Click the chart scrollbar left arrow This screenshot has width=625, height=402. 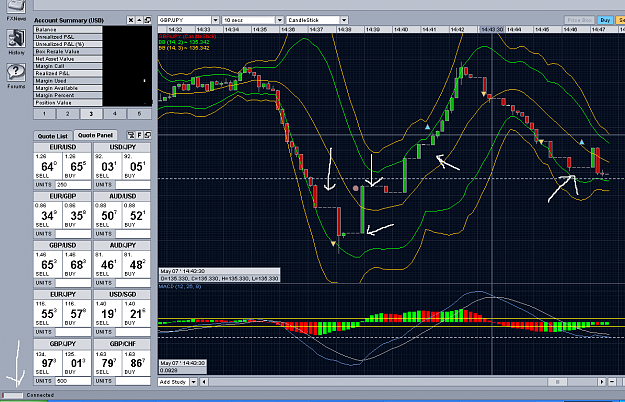click(x=204, y=382)
